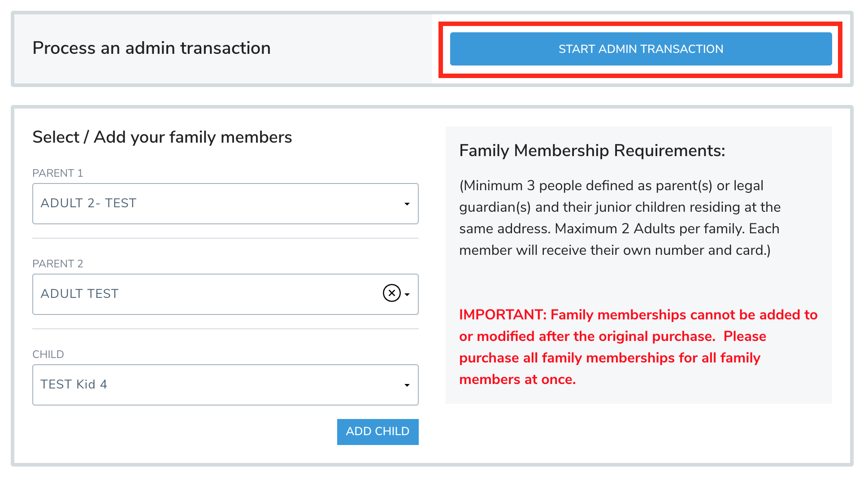
Task: Click the red IMPORTANT family memberships warning
Action: [x=638, y=347]
